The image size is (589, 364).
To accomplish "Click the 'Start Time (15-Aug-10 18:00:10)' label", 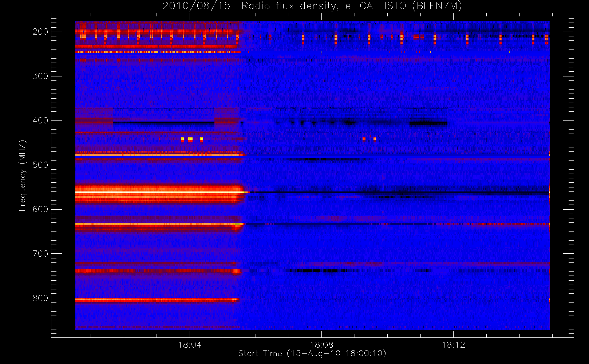I will click(312, 353).
